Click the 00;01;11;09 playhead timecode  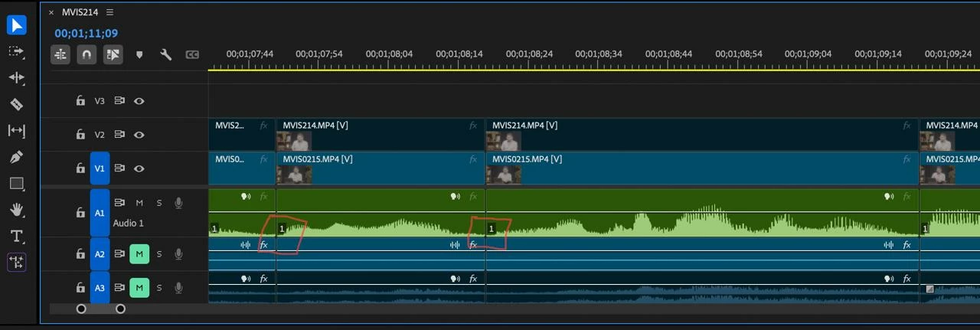pyautogui.click(x=86, y=33)
